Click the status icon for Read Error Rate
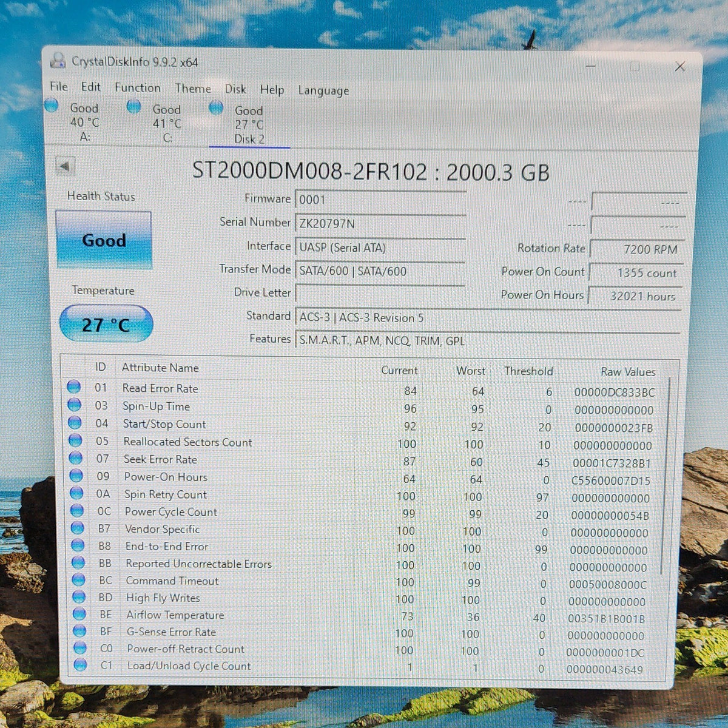The image size is (728, 728). point(74,386)
